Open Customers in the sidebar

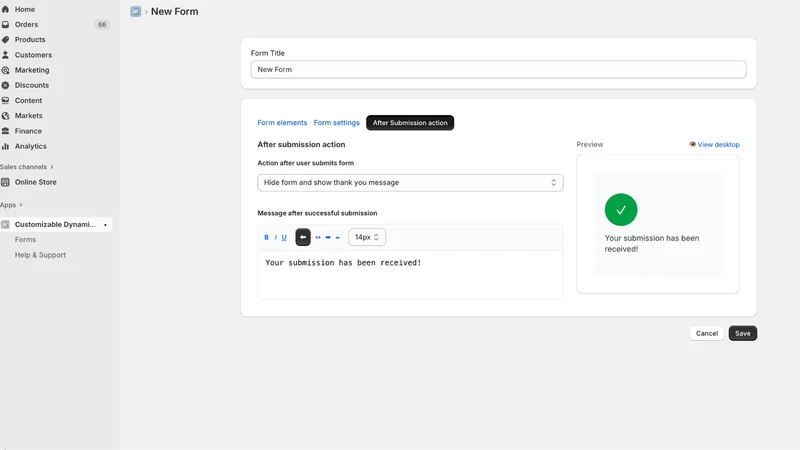(33, 55)
